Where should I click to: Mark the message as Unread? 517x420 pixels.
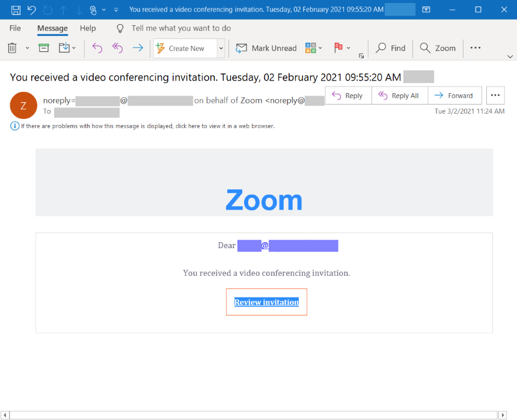[266, 48]
